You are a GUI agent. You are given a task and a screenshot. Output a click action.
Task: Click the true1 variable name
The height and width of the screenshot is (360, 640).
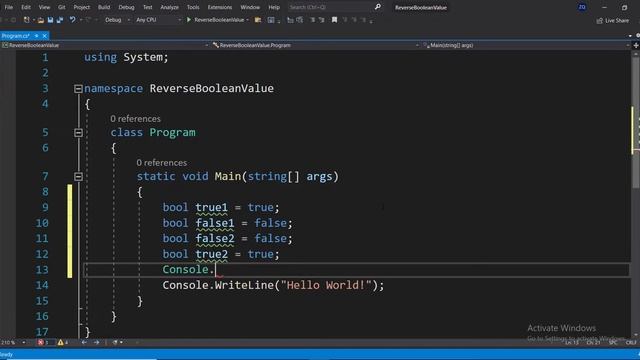tap(211, 207)
